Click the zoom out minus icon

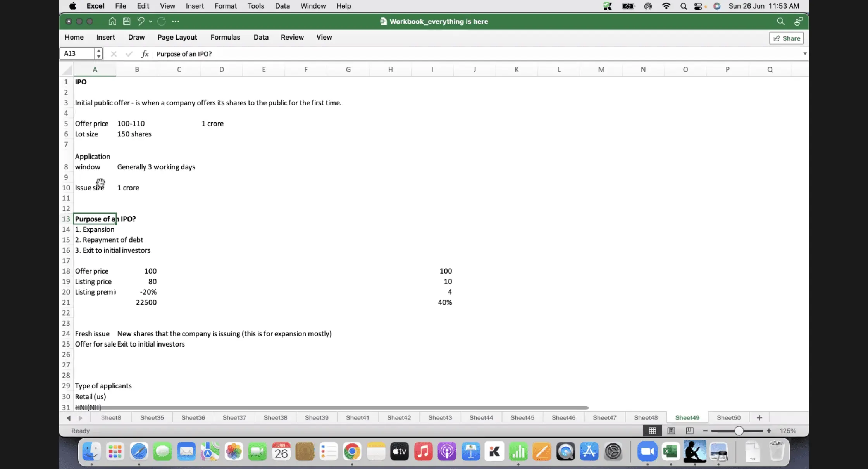click(x=705, y=431)
